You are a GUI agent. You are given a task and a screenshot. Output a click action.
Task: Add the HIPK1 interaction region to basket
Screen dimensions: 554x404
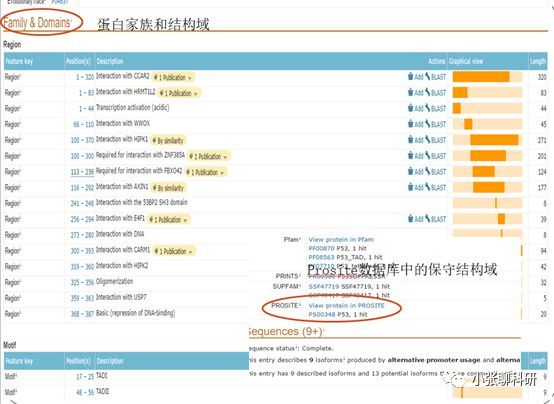416,140
